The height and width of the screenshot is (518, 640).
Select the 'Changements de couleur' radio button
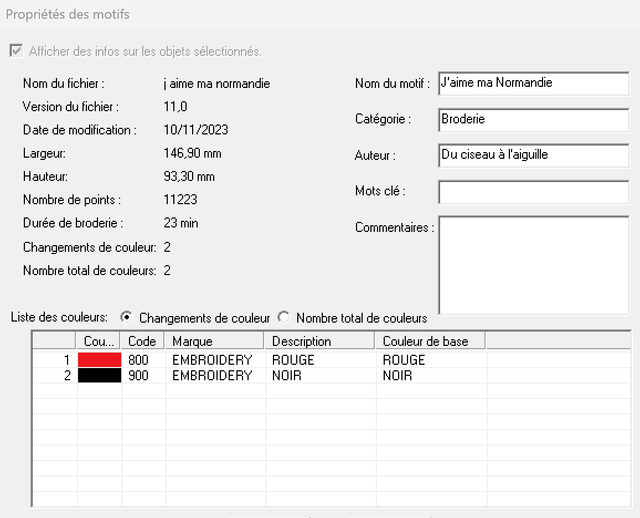pos(126,318)
